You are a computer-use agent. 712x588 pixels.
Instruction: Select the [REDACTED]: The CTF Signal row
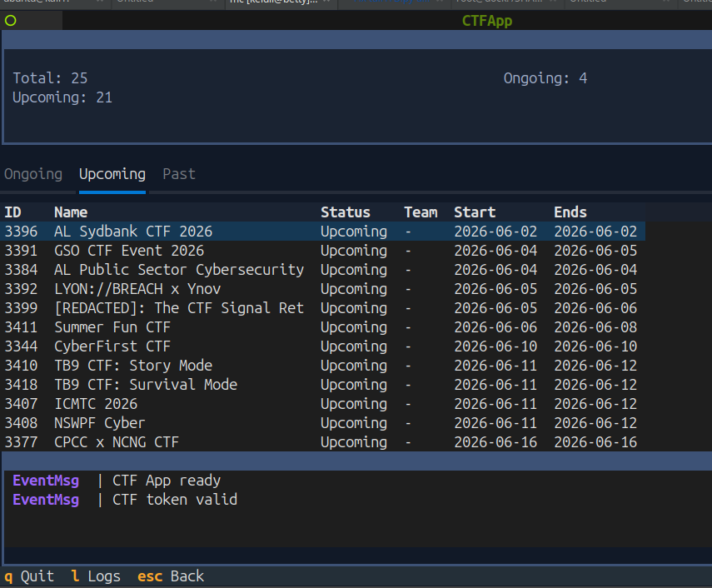point(323,308)
